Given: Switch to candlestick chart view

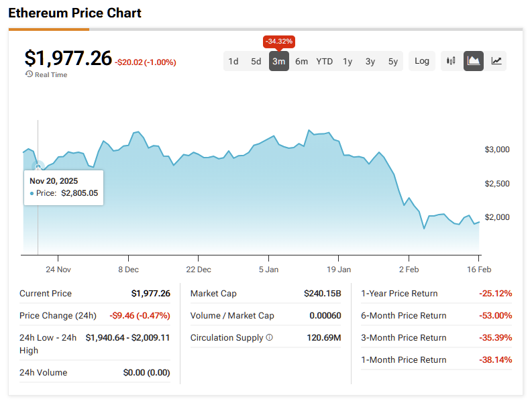Looking at the screenshot, I should click(451, 61).
